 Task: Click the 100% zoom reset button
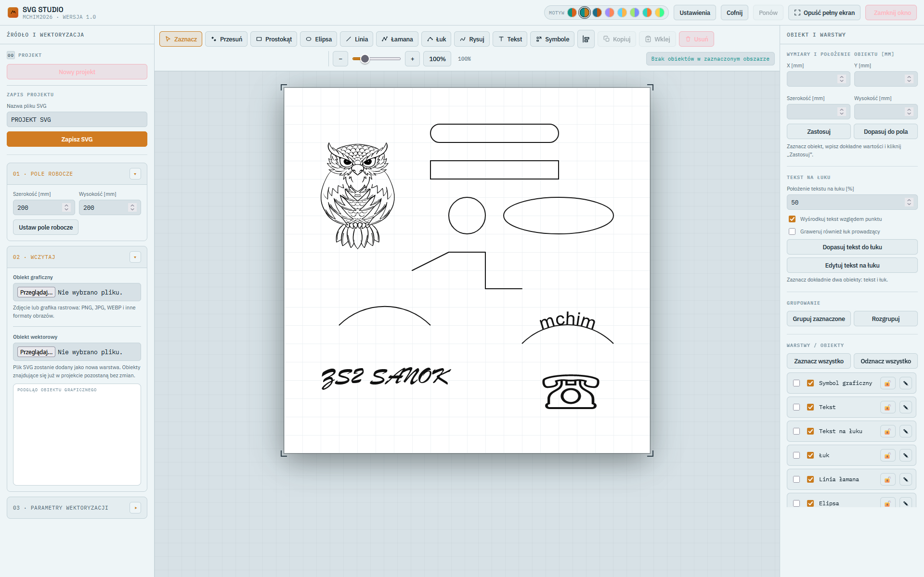tap(437, 59)
